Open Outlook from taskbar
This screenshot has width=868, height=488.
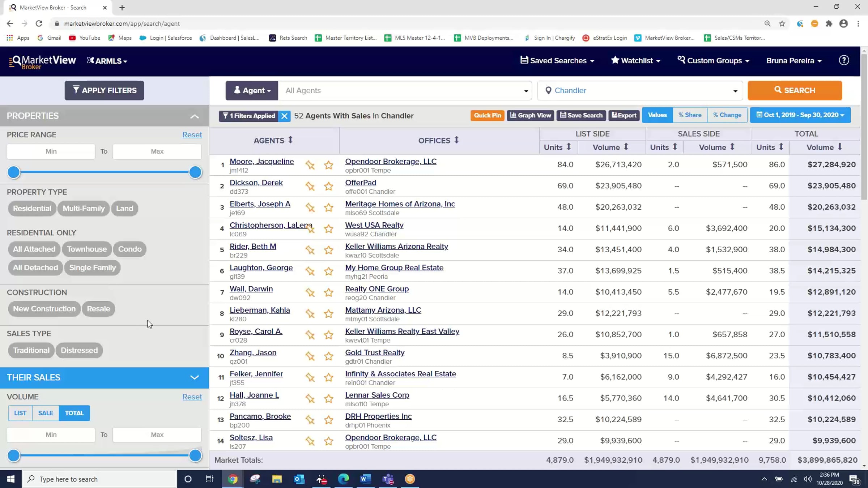pos(299,479)
